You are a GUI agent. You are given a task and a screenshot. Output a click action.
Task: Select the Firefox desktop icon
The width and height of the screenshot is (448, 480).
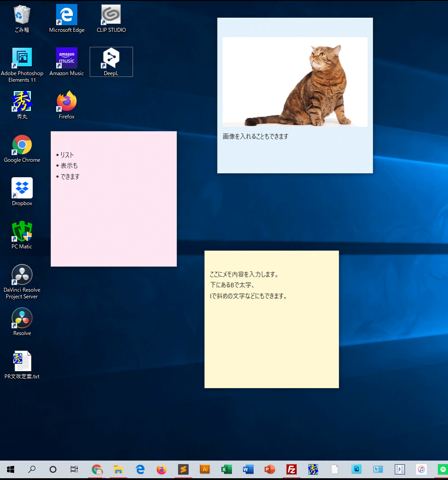pos(67,102)
